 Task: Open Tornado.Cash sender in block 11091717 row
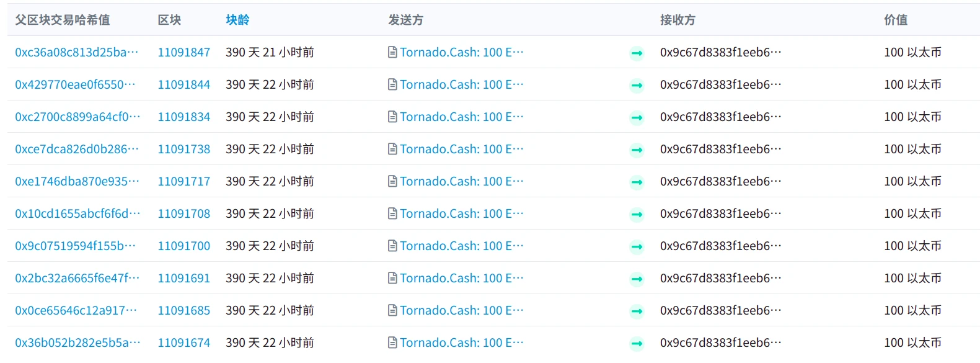(x=462, y=181)
